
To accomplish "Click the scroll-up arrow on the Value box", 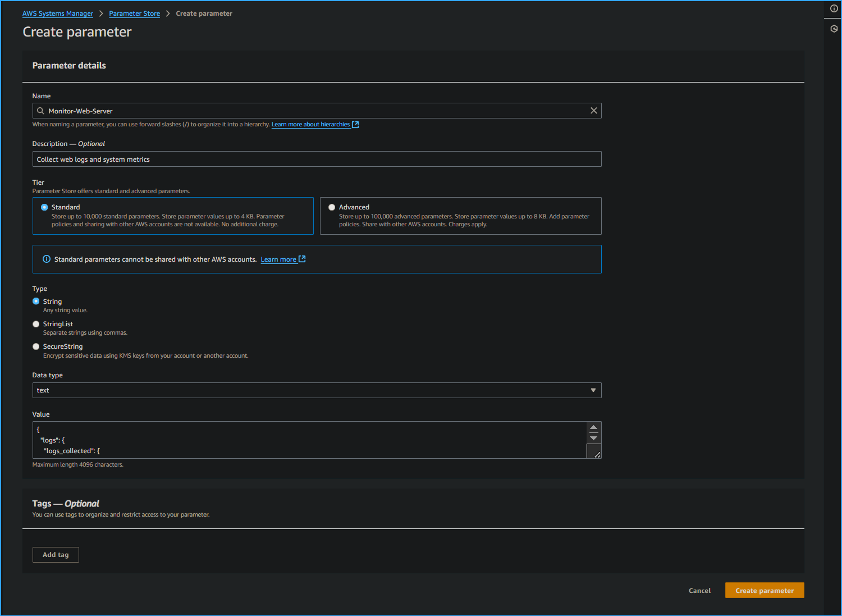I will [x=594, y=427].
